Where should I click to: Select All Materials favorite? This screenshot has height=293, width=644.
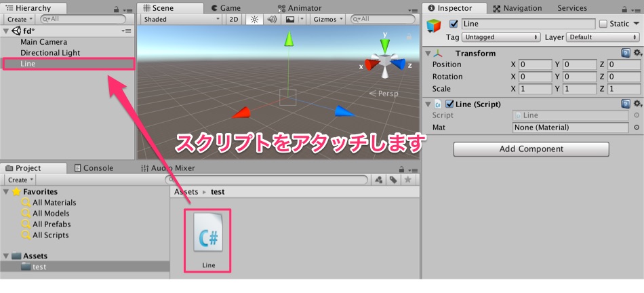point(54,203)
